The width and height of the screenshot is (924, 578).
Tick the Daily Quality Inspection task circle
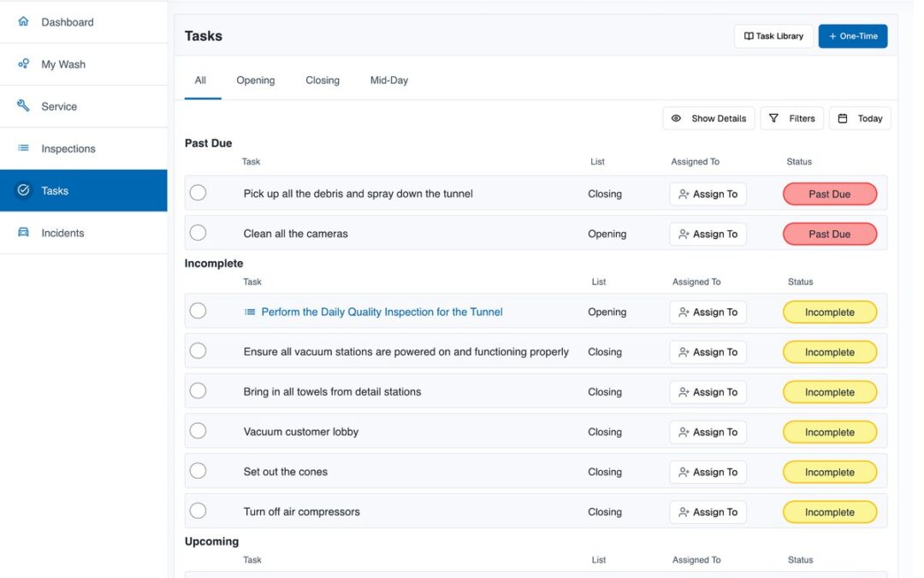[x=198, y=311]
